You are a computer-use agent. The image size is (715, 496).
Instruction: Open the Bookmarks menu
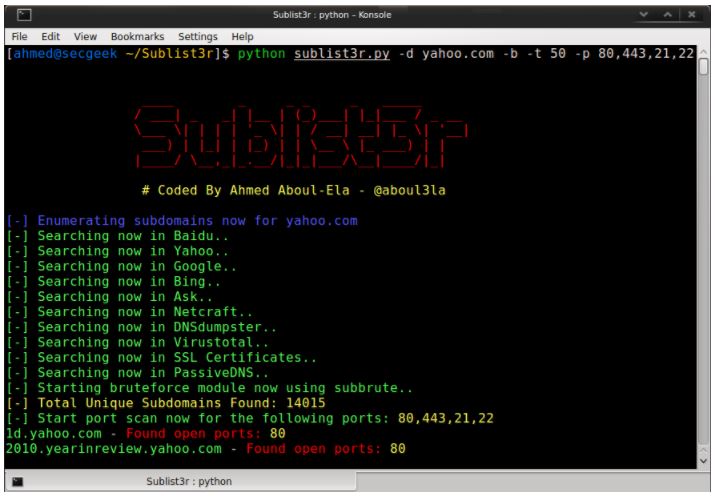point(137,36)
